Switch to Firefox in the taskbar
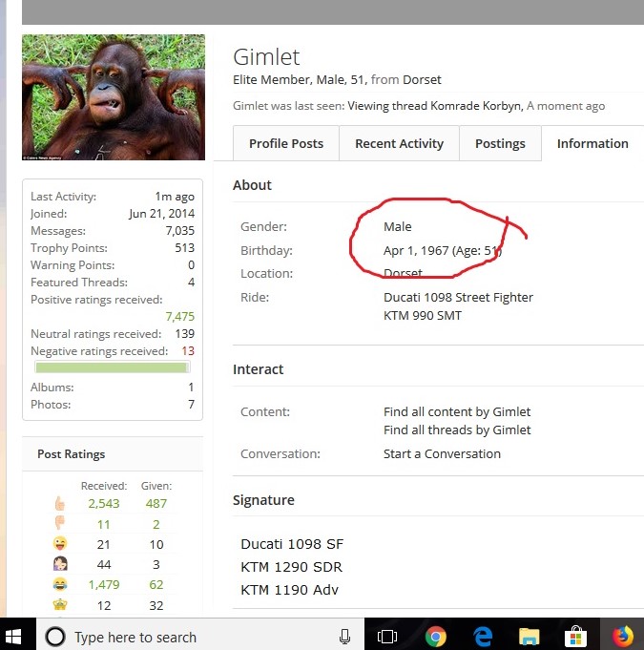This screenshot has height=650, width=644. click(622, 636)
